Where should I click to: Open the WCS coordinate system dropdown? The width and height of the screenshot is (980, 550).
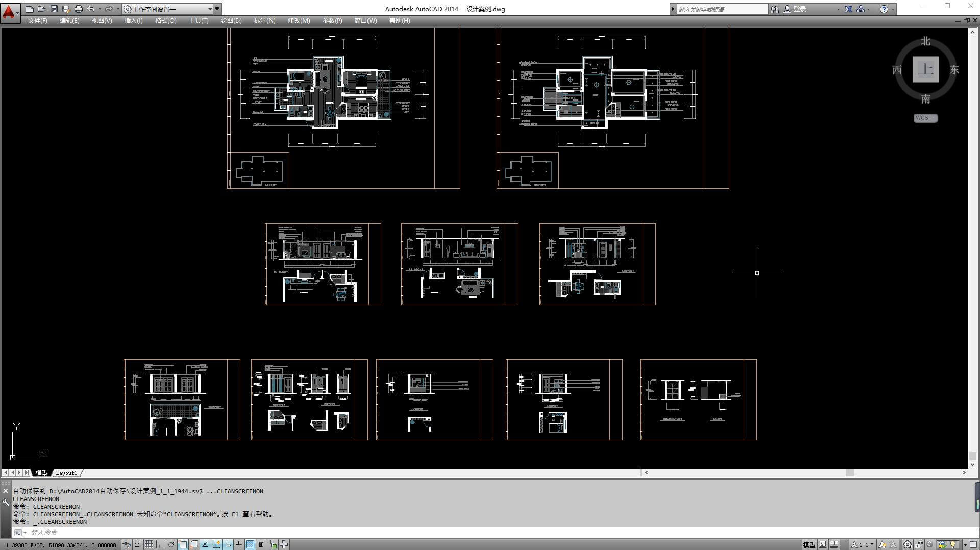point(925,118)
